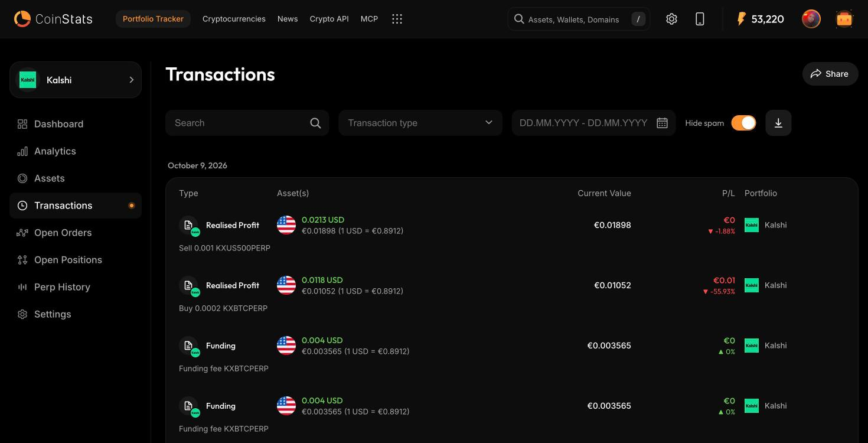Open the user avatar profile
This screenshot has height=443, width=868.
[811, 19]
